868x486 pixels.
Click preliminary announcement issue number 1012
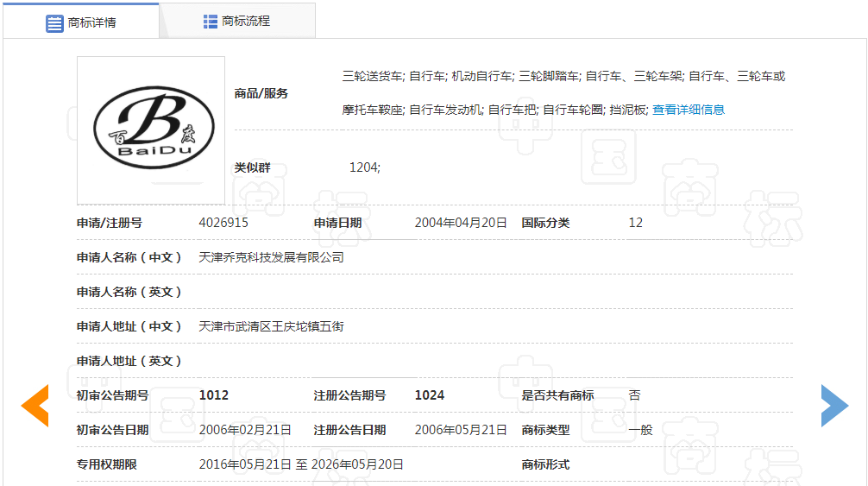click(213, 395)
